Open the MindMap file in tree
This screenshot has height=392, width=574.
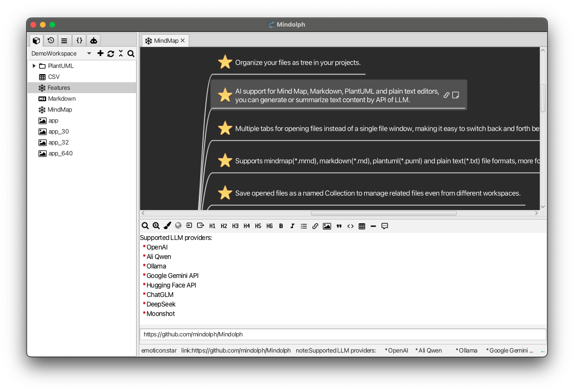(82, 110)
